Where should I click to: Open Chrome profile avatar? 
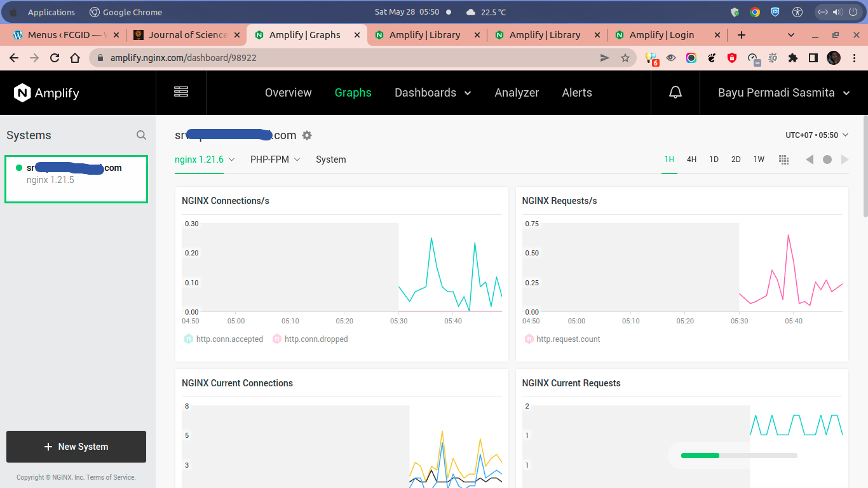click(834, 58)
